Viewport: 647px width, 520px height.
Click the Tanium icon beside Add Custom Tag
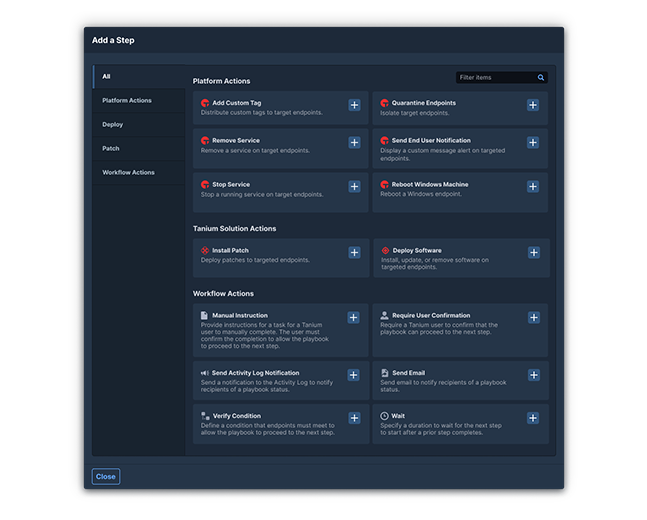pos(205,103)
